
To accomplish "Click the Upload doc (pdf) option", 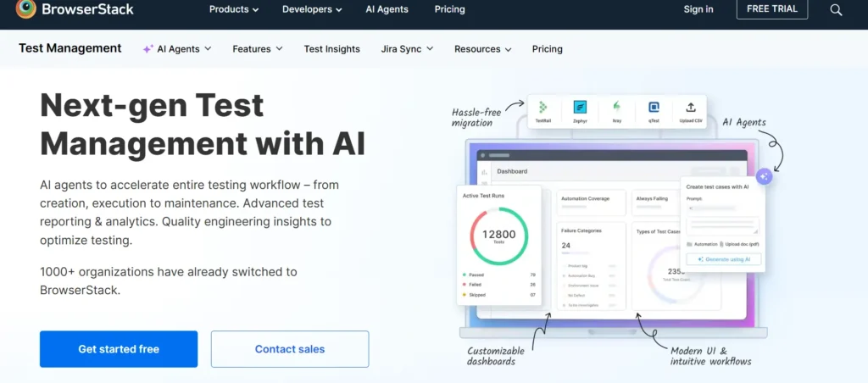I will [739, 244].
